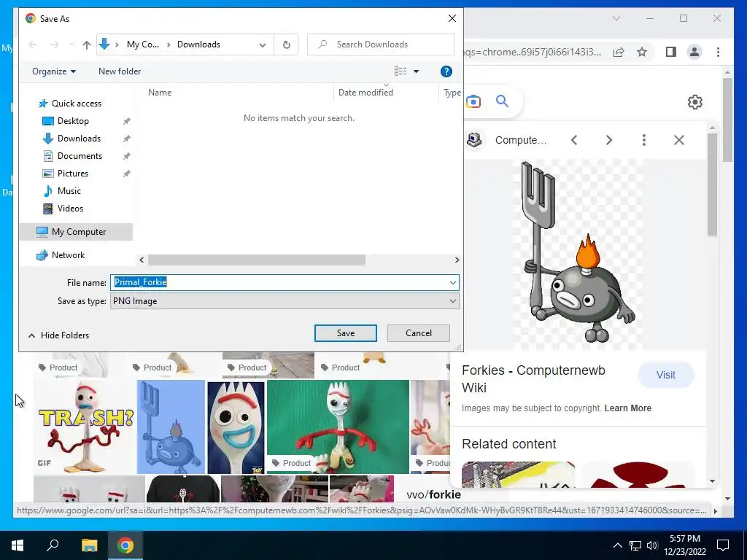
Task: Expand the address bar path history dropdown
Action: click(x=263, y=44)
